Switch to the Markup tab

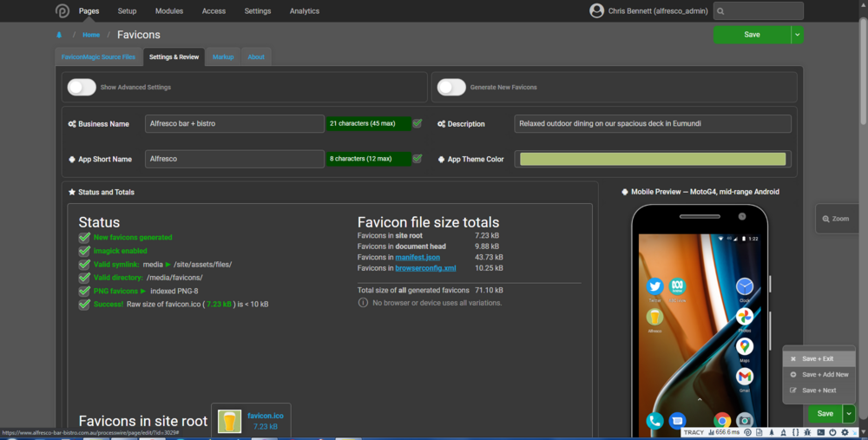(x=223, y=56)
